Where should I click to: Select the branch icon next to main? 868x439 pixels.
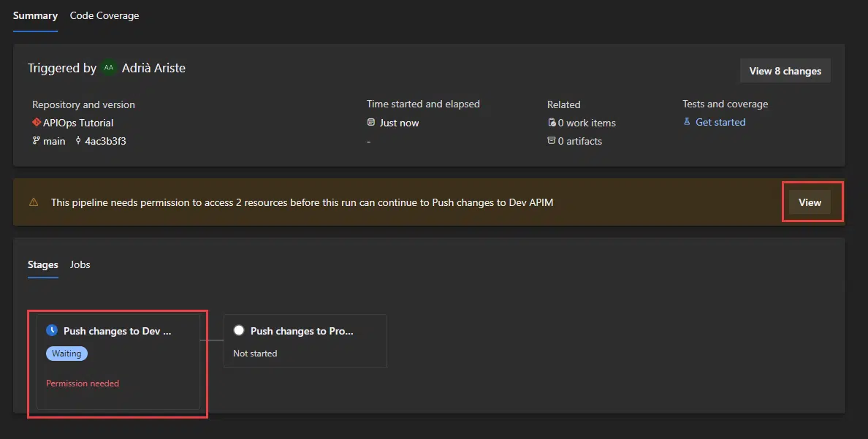pos(35,141)
